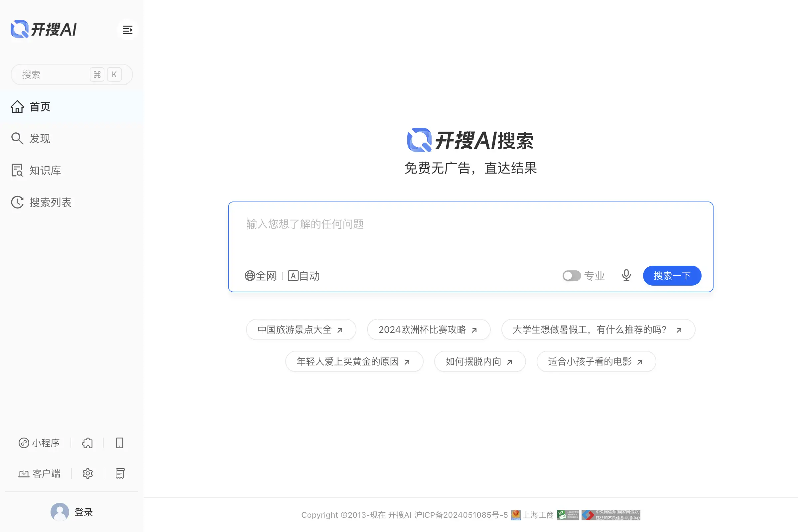This screenshot has height=532, width=798.
Task: Click 登录 to log in
Action: (83, 512)
